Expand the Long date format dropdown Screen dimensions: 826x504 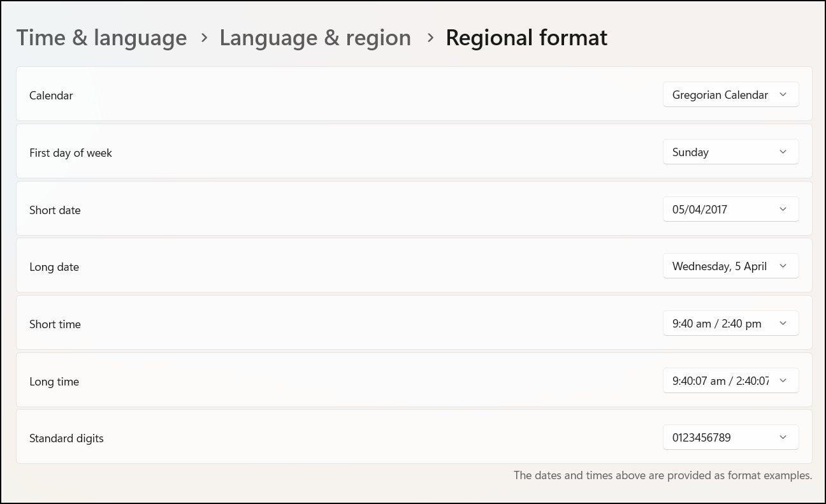(x=730, y=266)
